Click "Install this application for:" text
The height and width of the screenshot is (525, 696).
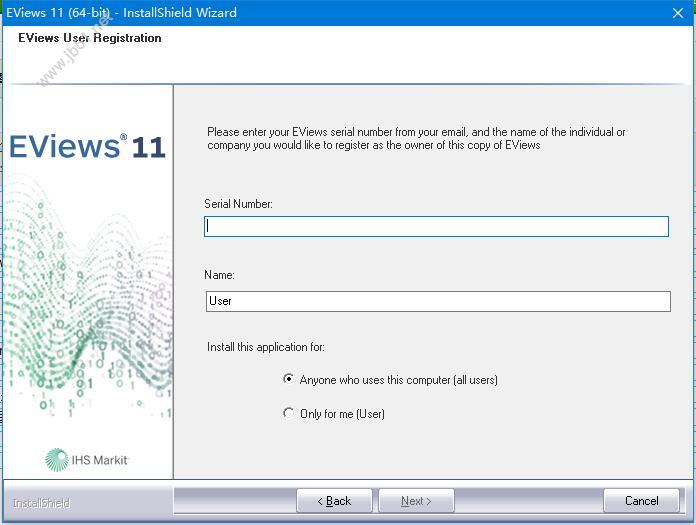pyautogui.click(x=265, y=347)
